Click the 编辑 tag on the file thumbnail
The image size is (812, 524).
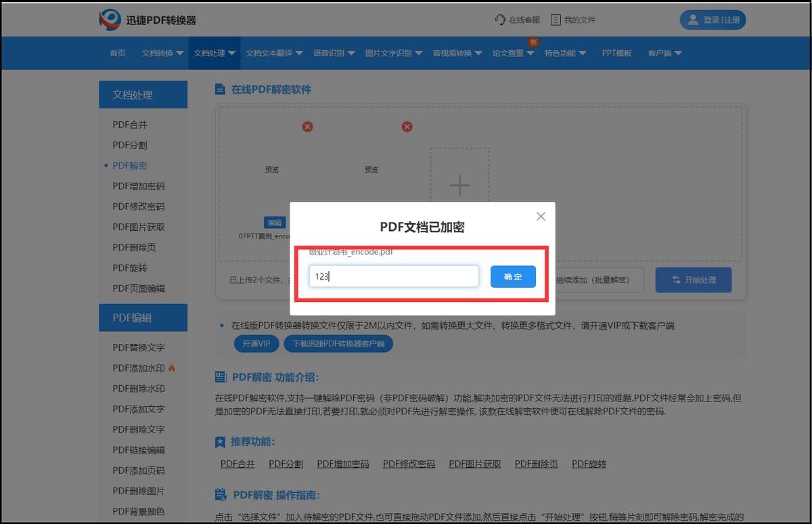point(275,223)
